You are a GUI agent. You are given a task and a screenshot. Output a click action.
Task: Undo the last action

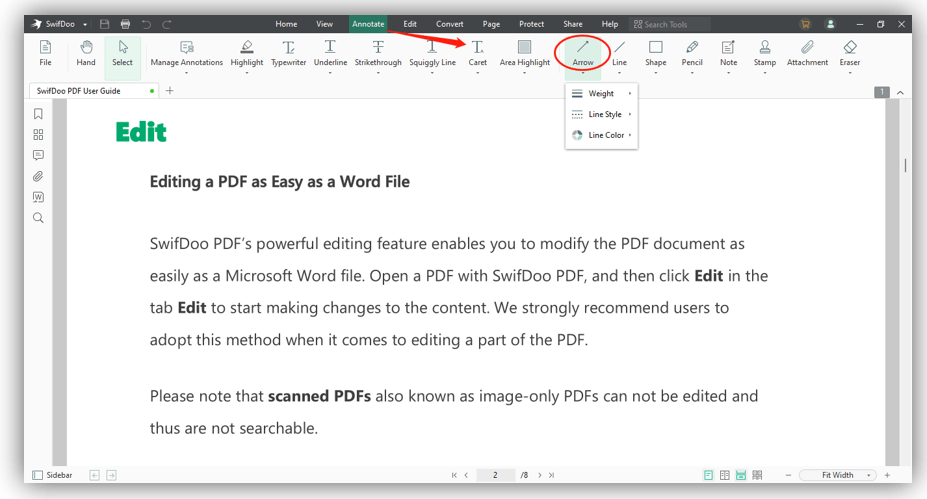146,24
